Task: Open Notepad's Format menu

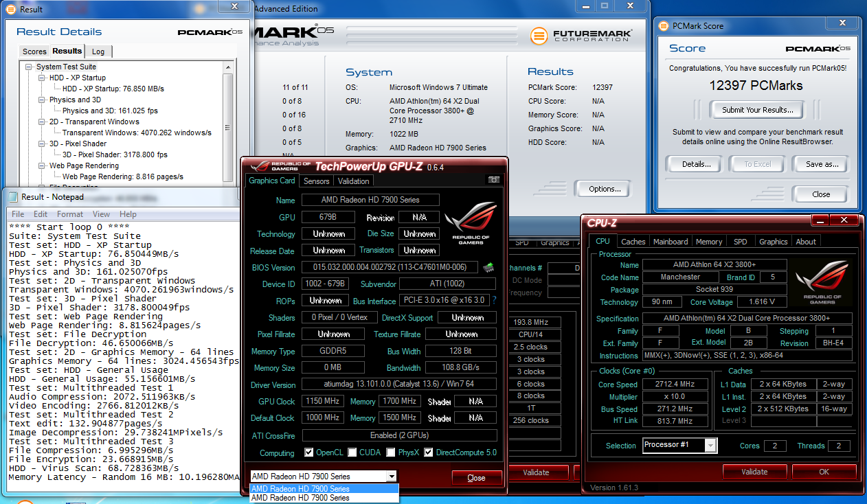Action: click(x=70, y=214)
